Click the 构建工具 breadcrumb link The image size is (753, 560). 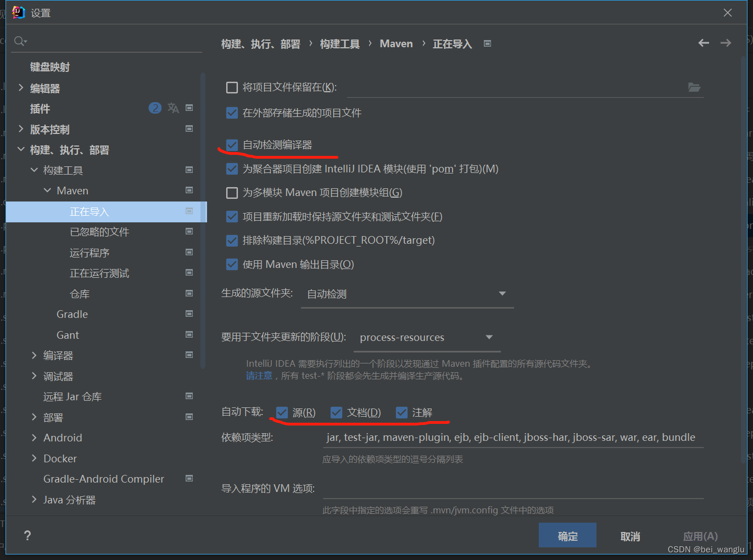(x=339, y=43)
